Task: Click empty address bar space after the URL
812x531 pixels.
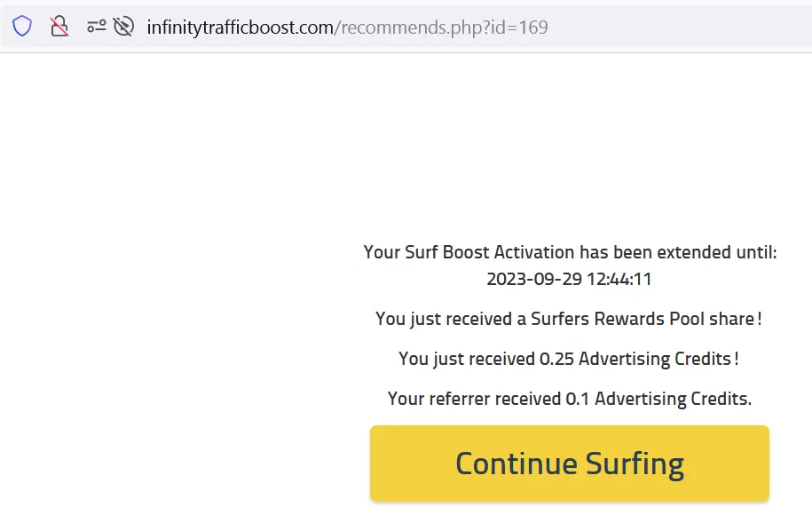Action: click(674, 28)
